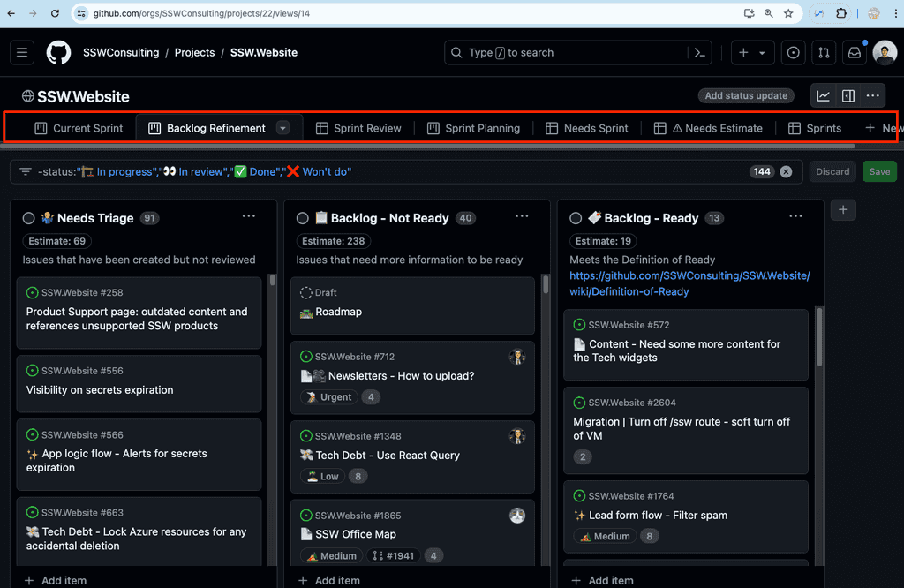
Task: Open the Needs Triage column menu
Action: (248, 216)
